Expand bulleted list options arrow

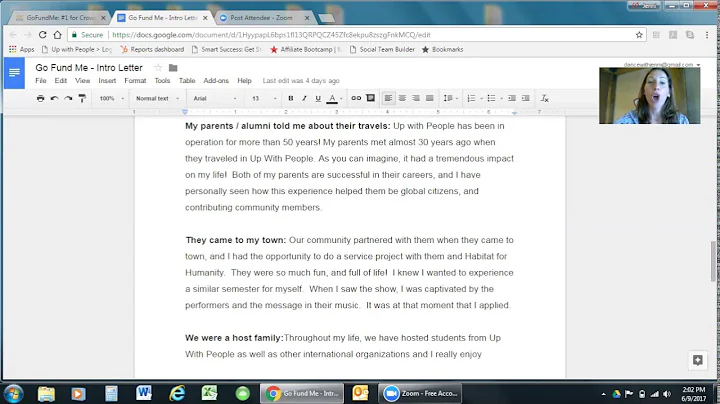pos(501,98)
